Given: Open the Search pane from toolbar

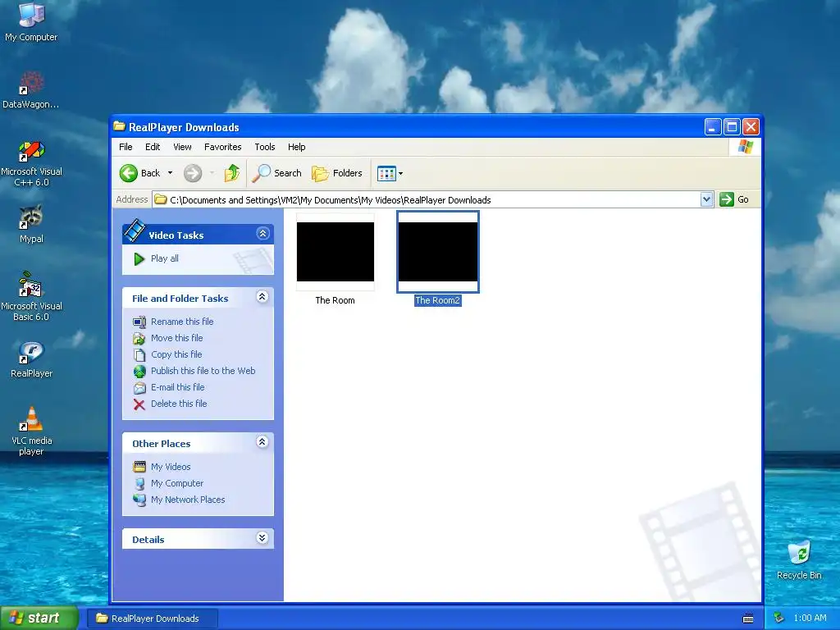Looking at the screenshot, I should coord(276,173).
